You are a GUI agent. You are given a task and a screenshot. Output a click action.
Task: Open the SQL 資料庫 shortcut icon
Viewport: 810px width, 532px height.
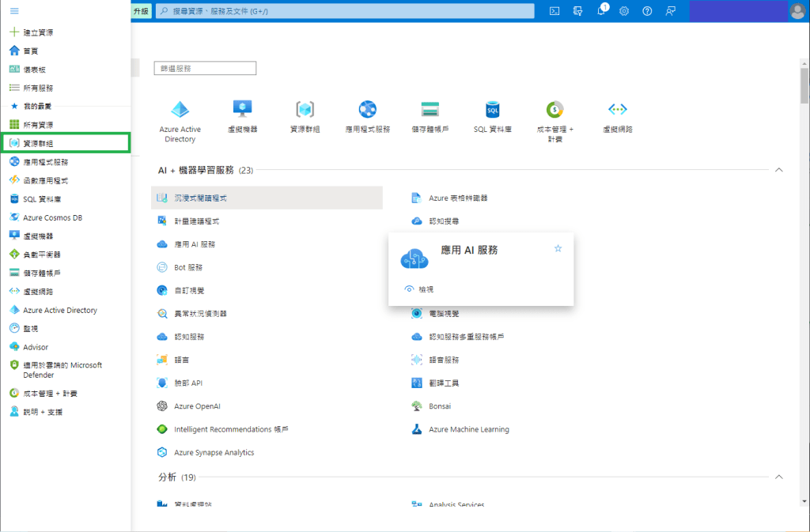pos(492,110)
